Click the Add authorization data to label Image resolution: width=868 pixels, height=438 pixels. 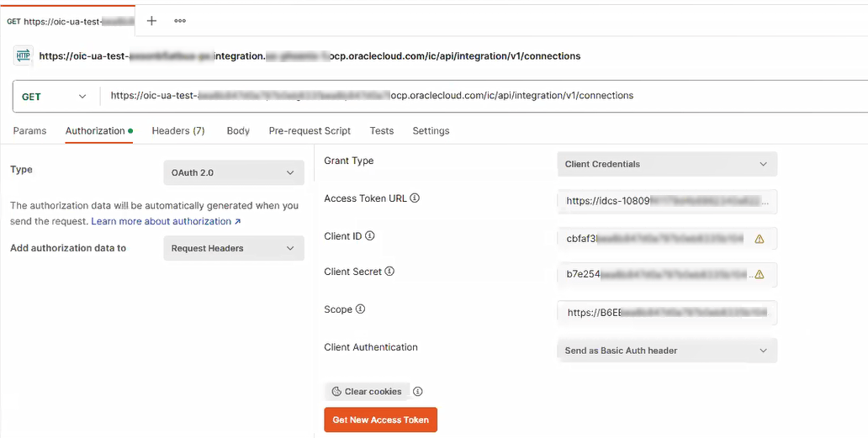click(x=68, y=248)
